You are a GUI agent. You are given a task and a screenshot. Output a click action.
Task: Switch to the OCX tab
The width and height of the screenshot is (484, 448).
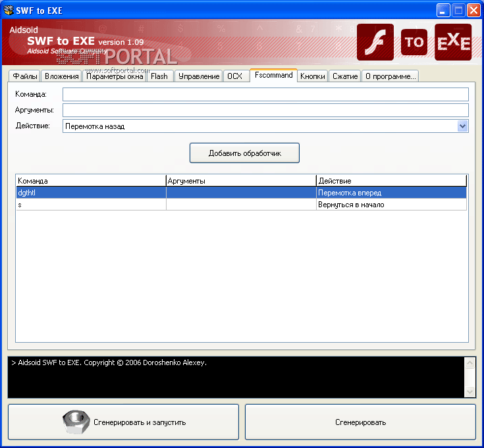tap(236, 76)
